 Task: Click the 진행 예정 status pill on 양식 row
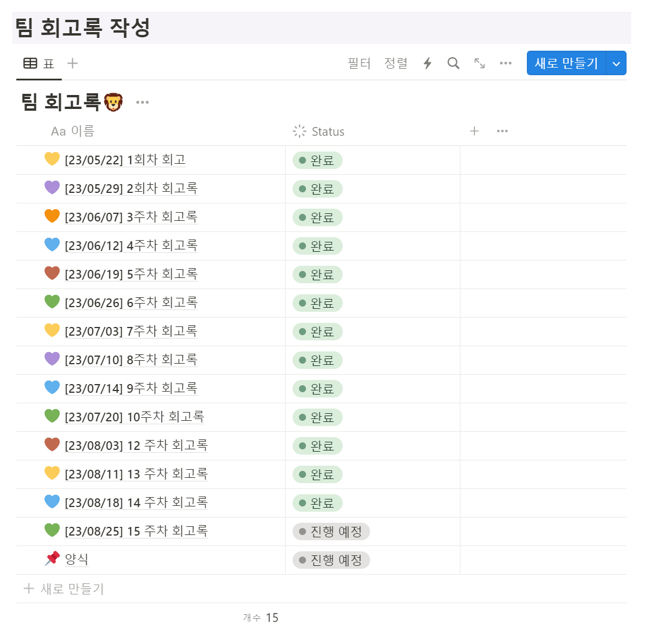[330, 560]
